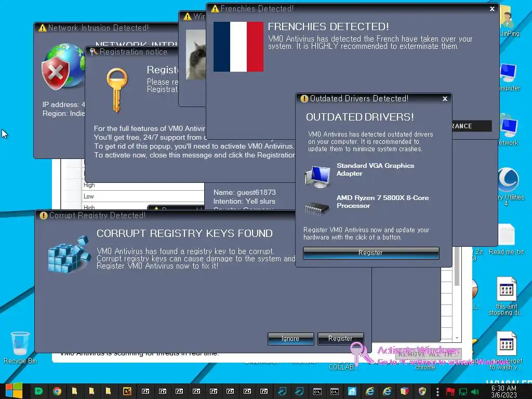Click the 'CORRUPT REGISTRY KEYS FOUND' heading
Viewport: 532px width, 399px height.
pyautogui.click(x=184, y=233)
